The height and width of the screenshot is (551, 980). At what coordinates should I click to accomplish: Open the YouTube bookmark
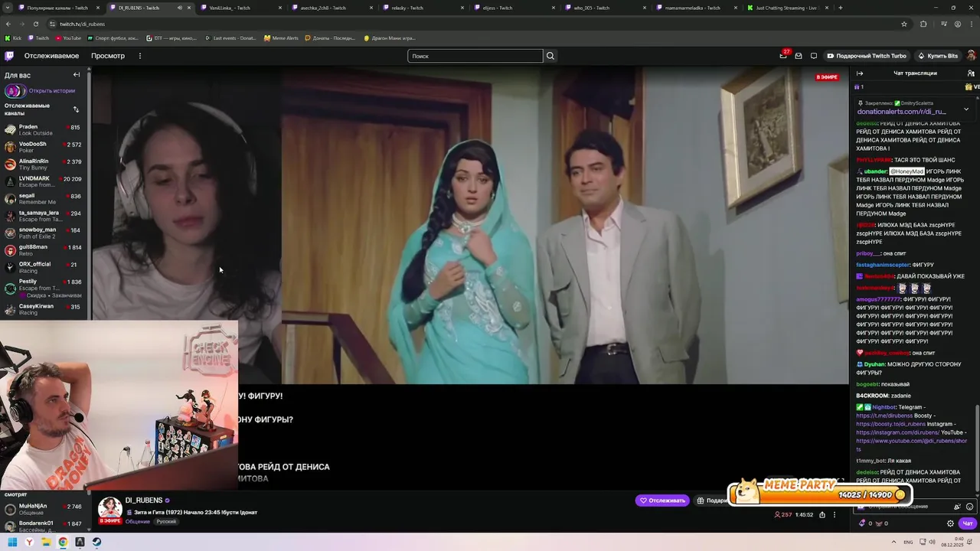[x=68, y=37]
